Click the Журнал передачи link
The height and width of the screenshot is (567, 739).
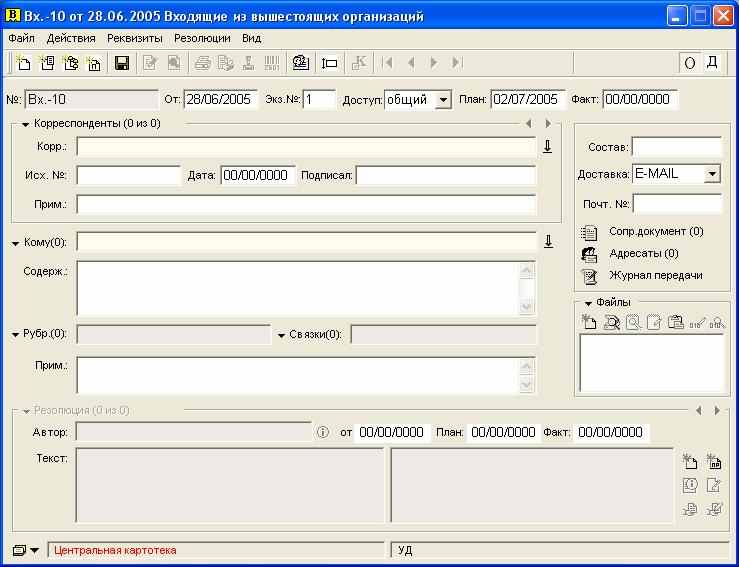[656, 275]
